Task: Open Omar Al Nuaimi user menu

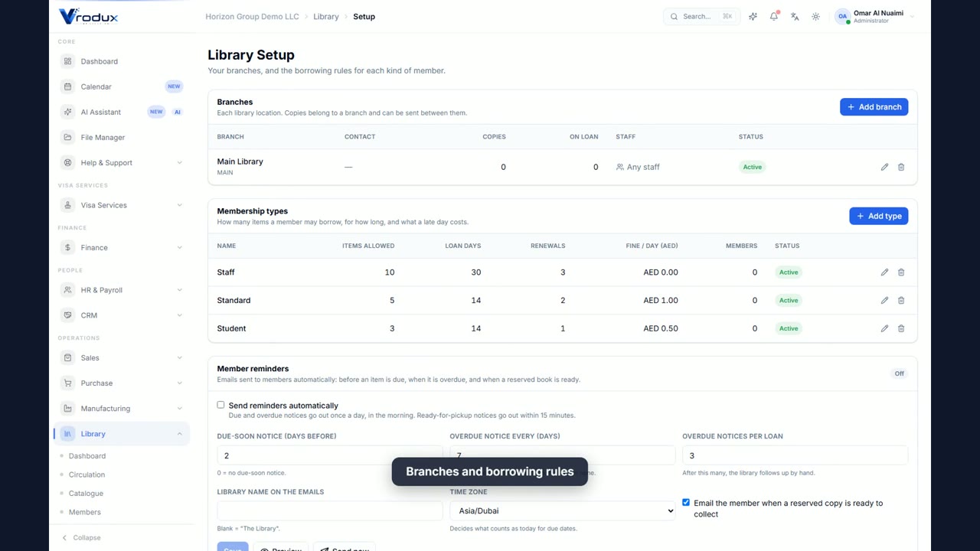Action: [x=875, y=16]
